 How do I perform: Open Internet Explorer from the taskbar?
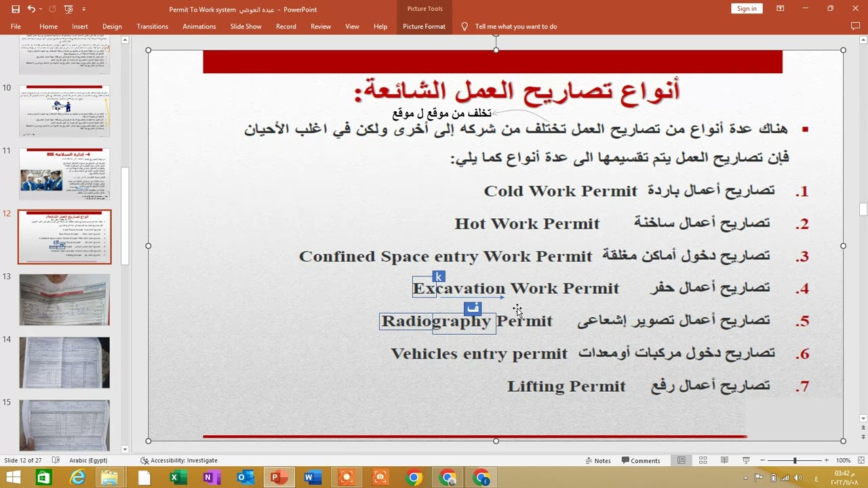click(x=78, y=478)
